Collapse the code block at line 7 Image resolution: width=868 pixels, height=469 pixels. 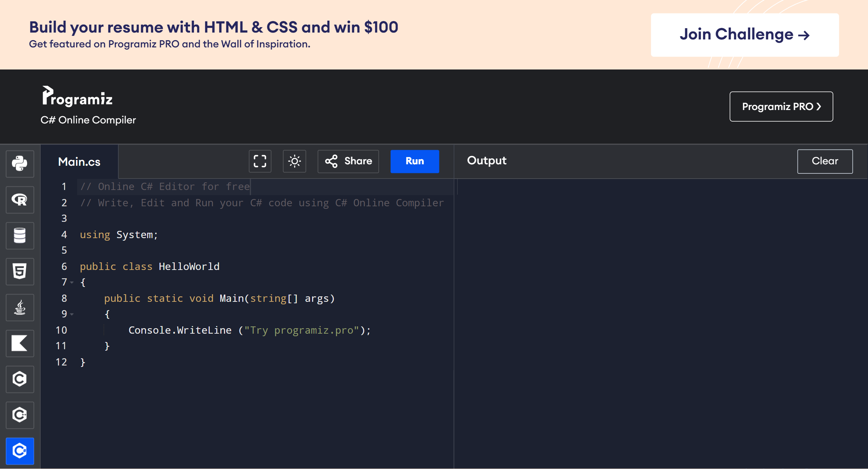click(x=72, y=282)
